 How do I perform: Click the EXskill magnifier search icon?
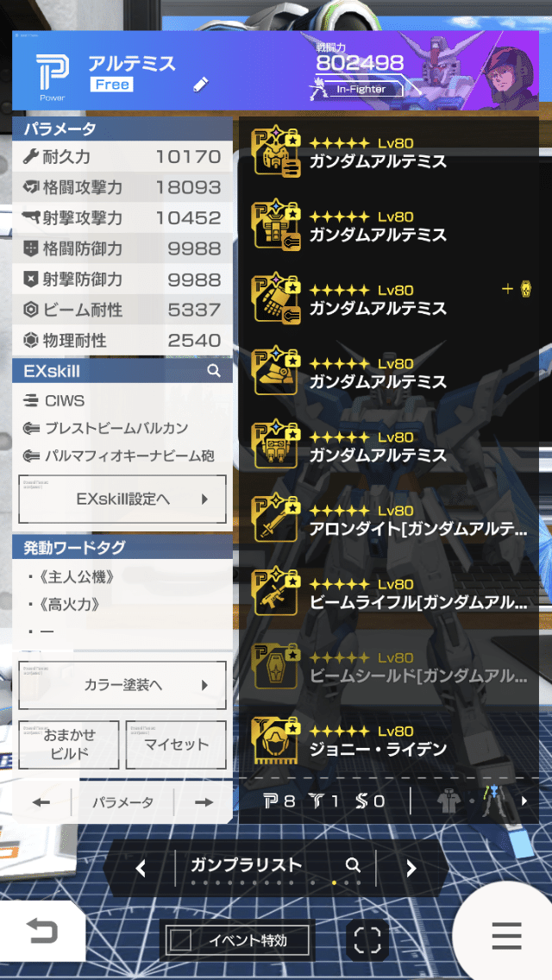click(214, 371)
